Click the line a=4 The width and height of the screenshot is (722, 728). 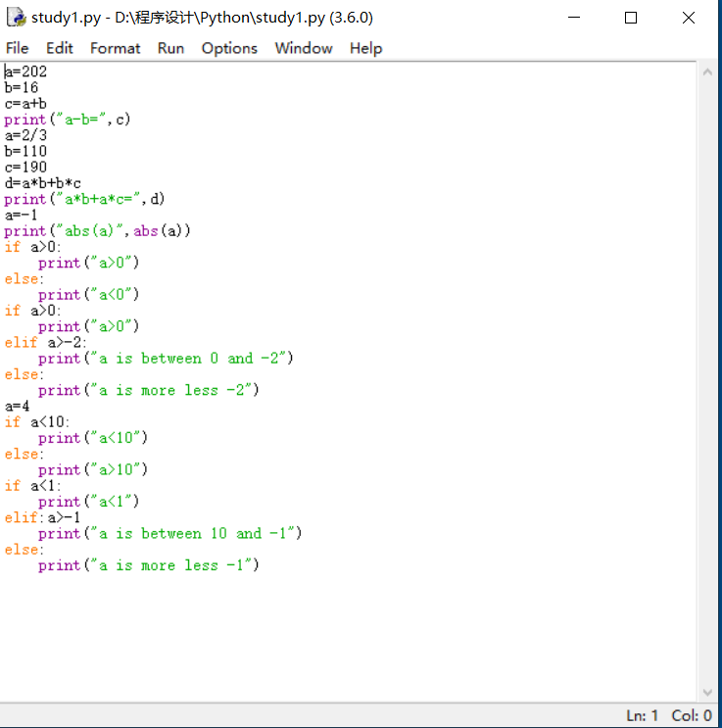(x=18, y=406)
